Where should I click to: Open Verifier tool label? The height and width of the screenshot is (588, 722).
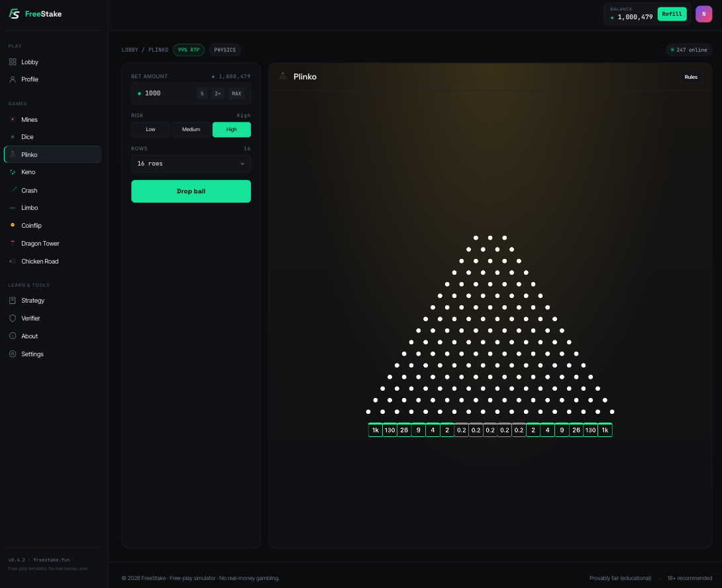[31, 318]
